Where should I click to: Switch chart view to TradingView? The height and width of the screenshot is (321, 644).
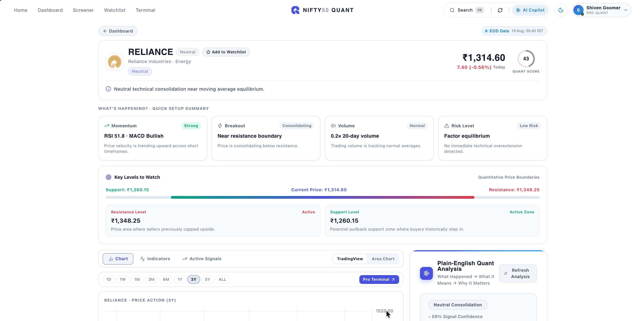pos(350,259)
